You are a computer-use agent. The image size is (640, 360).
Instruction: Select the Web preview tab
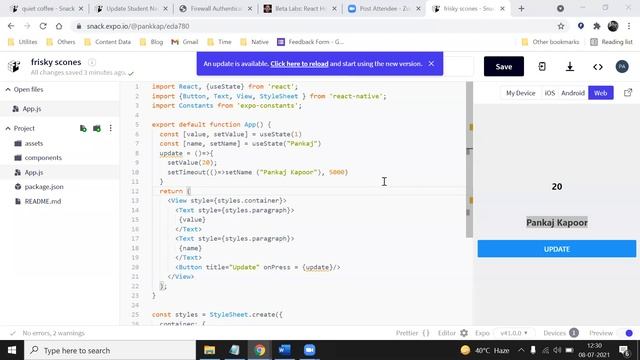click(600, 93)
